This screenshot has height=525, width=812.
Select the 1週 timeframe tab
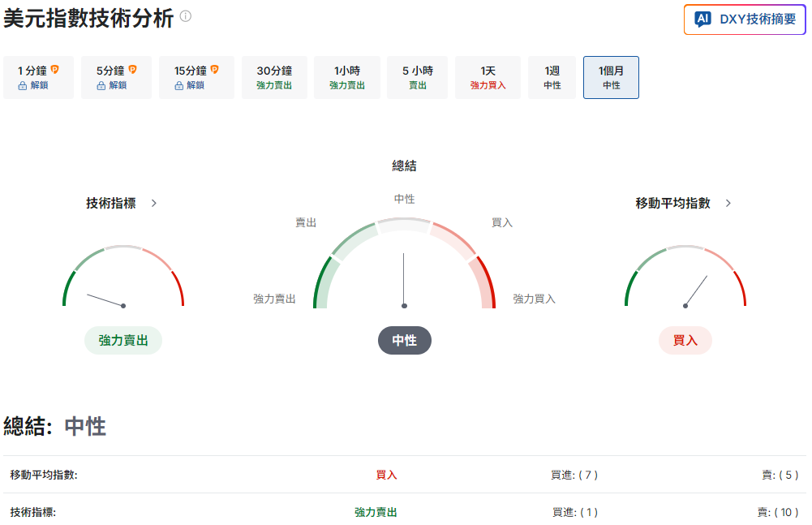tap(552, 77)
